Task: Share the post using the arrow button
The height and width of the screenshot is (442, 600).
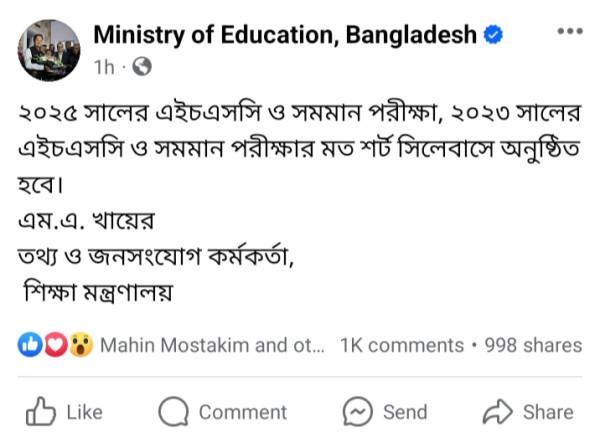Action: coord(528,411)
